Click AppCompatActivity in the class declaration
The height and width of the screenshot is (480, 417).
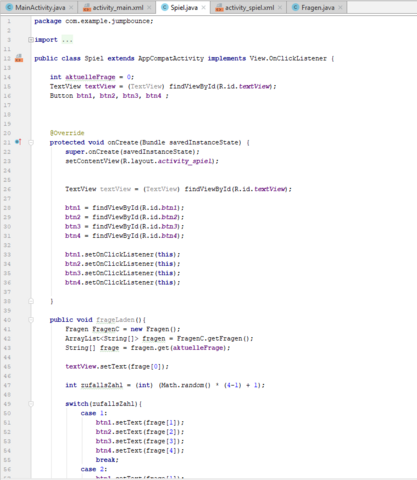[171, 58]
